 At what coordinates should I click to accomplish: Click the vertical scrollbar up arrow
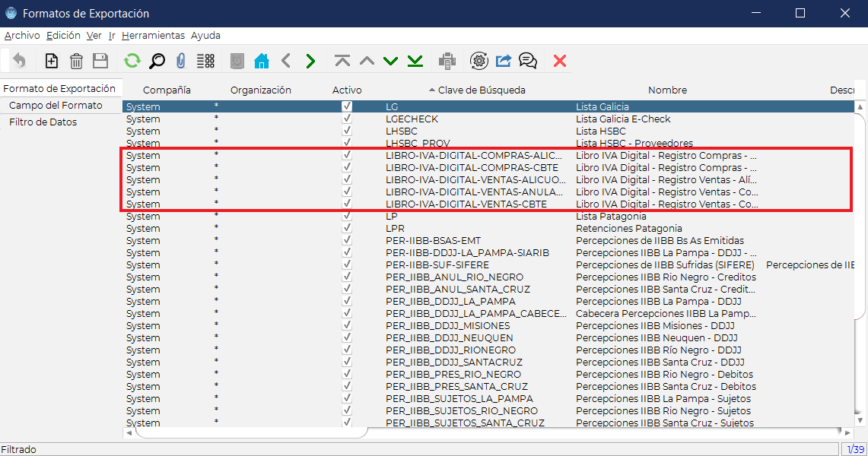pyautogui.click(x=860, y=106)
